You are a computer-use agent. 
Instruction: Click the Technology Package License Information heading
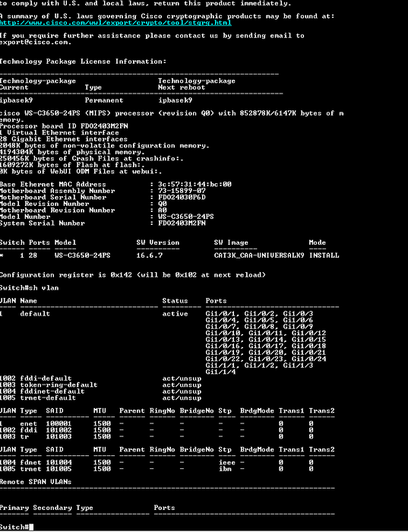point(83,62)
